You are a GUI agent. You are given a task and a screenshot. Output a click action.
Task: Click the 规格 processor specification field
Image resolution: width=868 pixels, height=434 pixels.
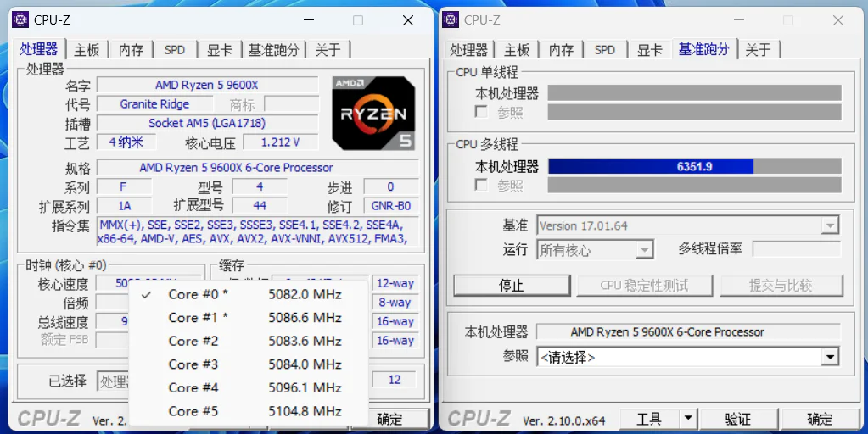coord(258,168)
